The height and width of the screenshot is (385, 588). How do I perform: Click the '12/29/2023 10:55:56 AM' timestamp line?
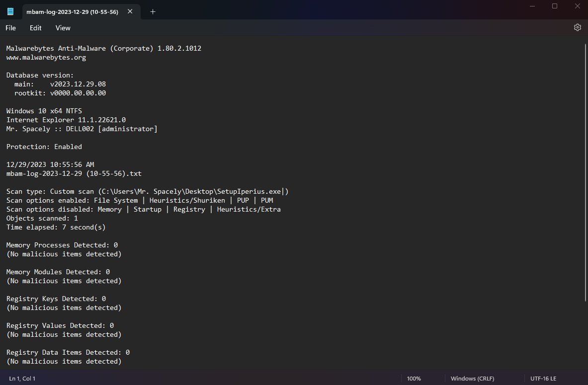click(x=50, y=164)
